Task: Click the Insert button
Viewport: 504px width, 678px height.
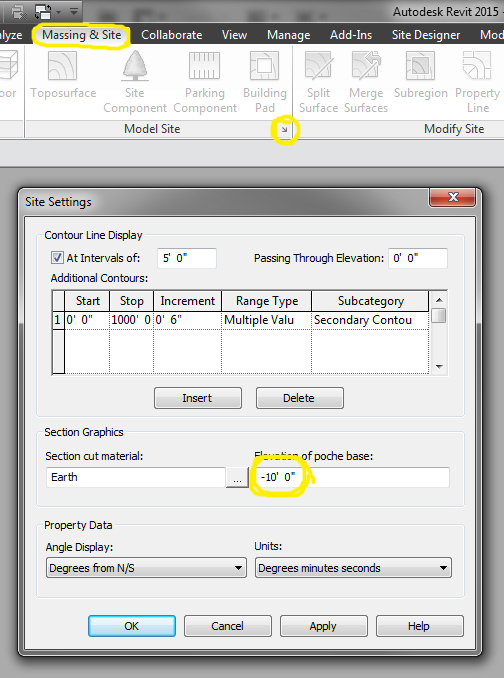Action: click(198, 398)
